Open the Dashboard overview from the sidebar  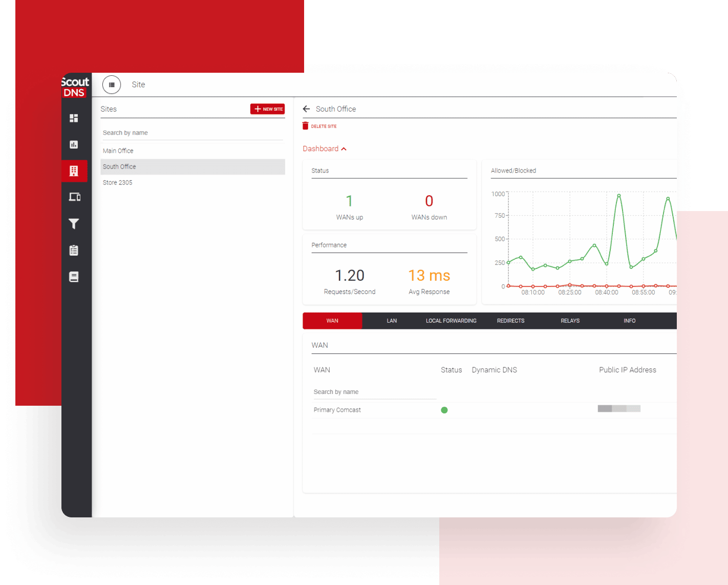(x=74, y=118)
